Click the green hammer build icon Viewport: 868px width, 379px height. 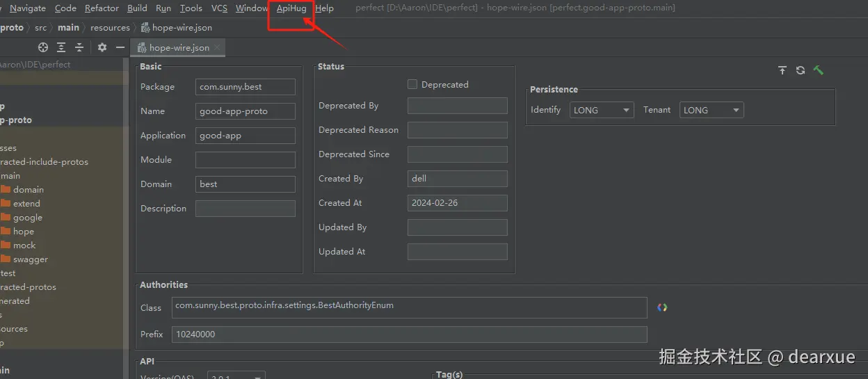tap(819, 70)
